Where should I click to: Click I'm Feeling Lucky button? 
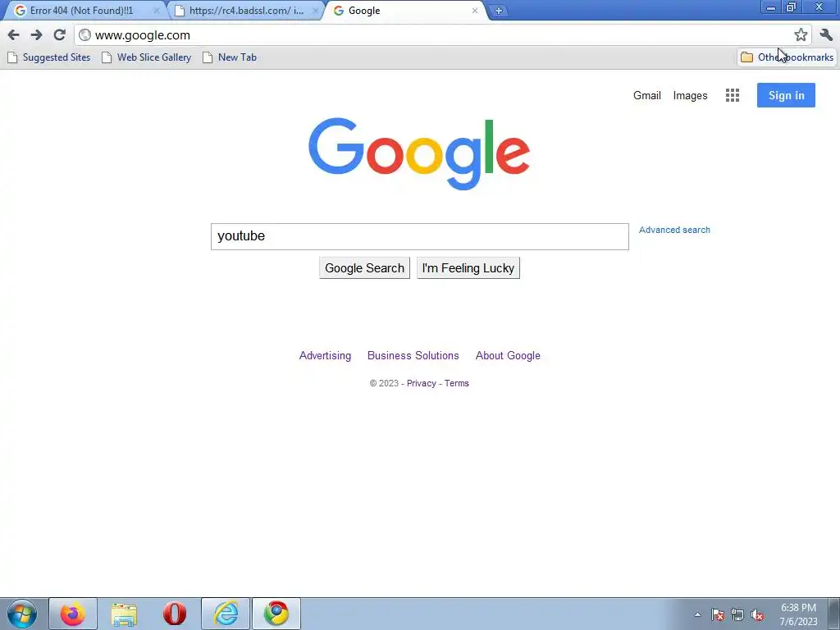tap(468, 268)
